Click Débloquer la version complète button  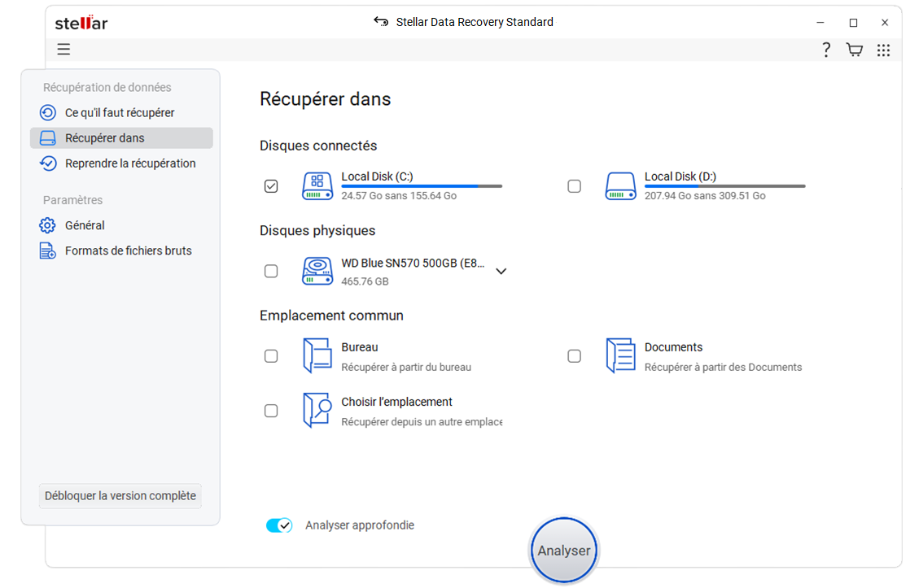click(x=120, y=496)
